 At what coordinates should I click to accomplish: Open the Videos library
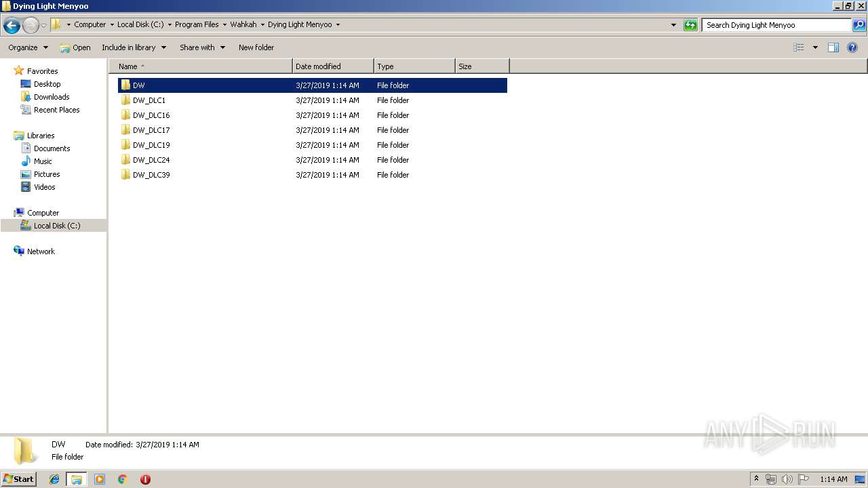44,187
